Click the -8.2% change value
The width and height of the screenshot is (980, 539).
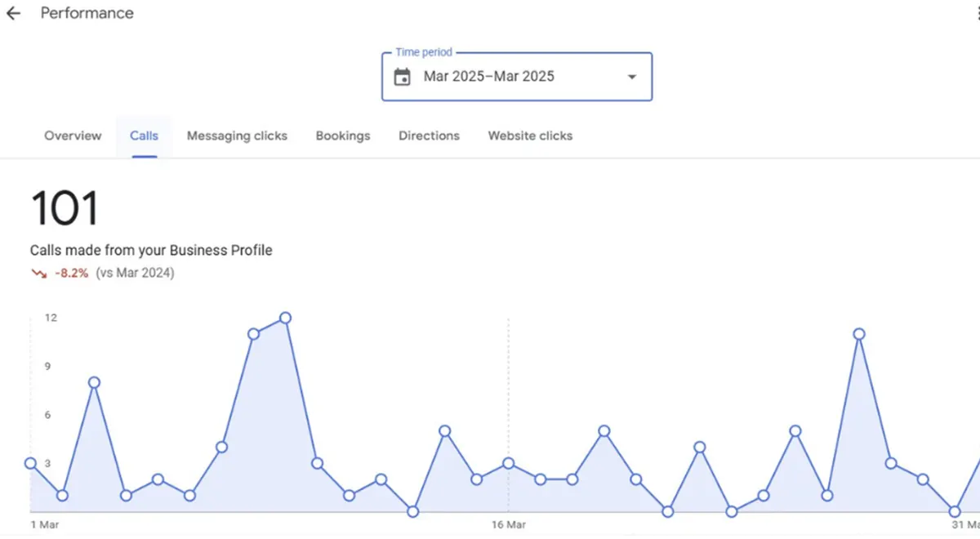pyautogui.click(x=71, y=274)
